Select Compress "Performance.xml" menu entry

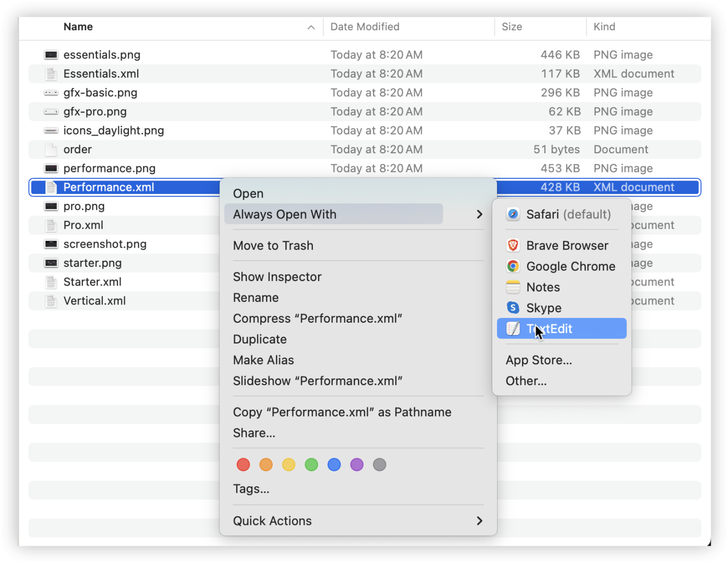tap(318, 319)
